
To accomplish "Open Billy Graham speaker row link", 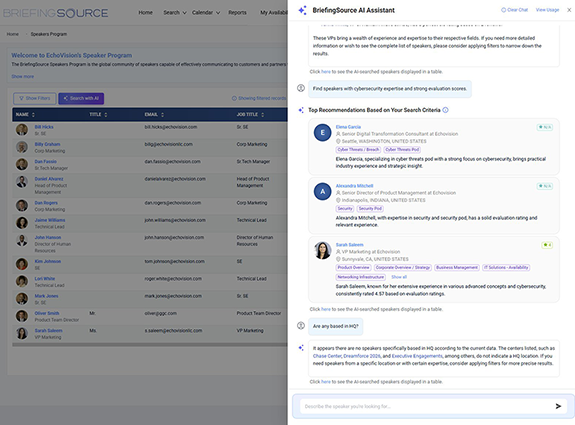I will (x=47, y=144).
